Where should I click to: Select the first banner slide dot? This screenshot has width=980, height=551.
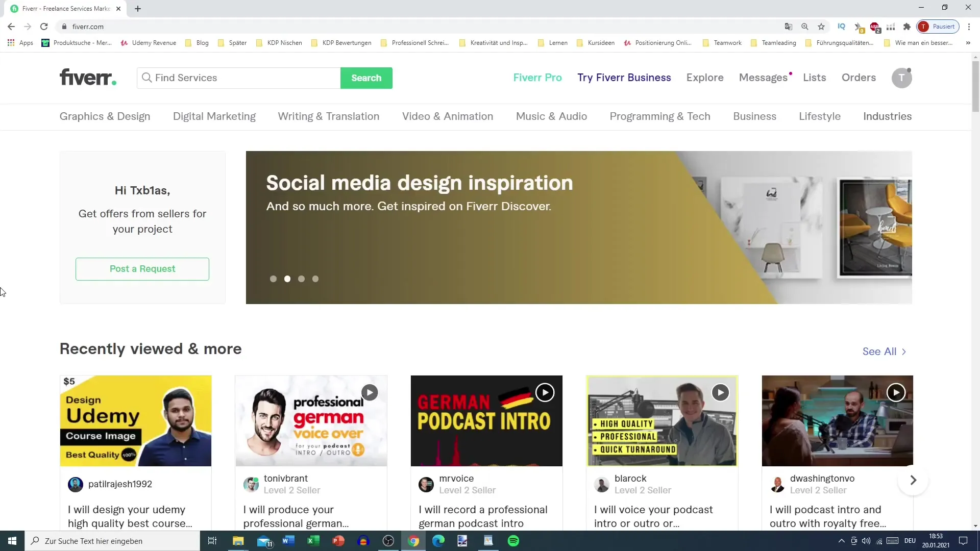[x=273, y=279]
